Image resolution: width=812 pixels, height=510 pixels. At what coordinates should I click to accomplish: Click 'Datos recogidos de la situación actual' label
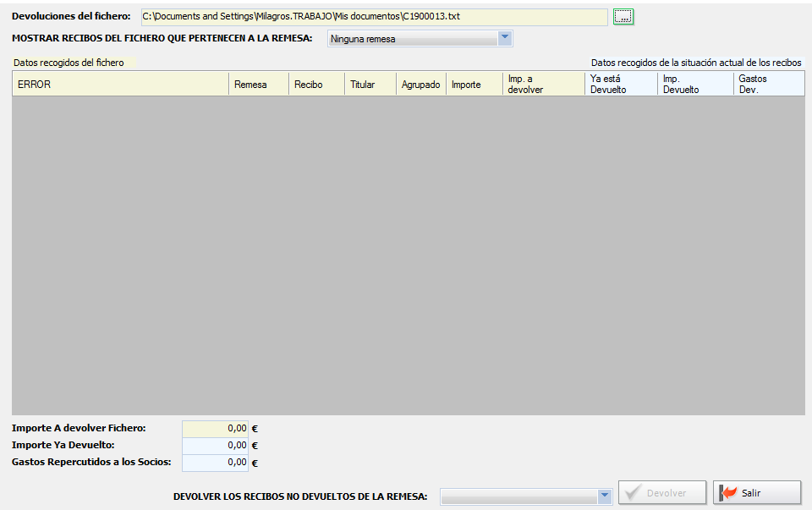[x=696, y=63]
